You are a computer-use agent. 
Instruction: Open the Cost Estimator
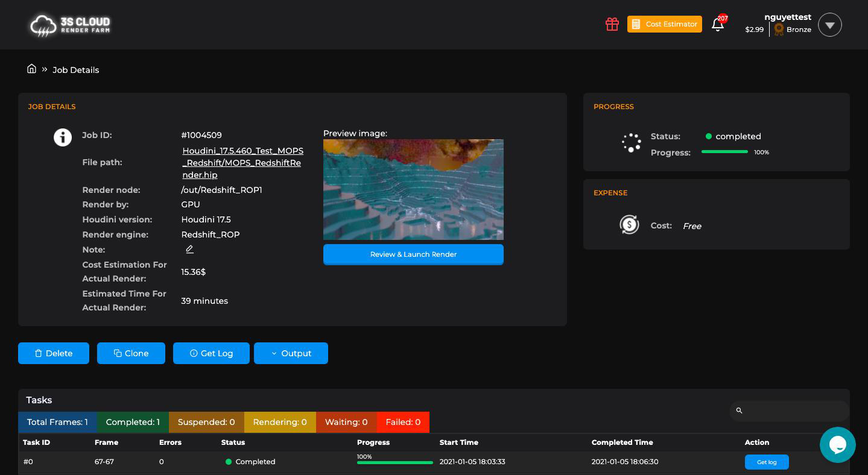665,24
